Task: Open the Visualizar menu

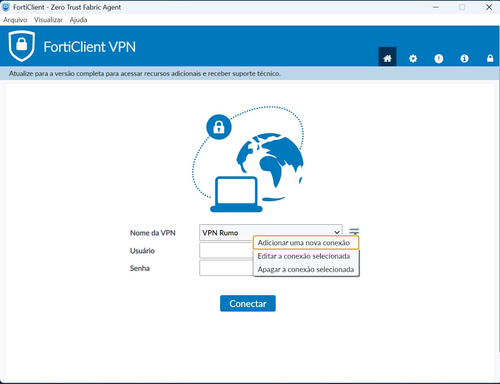Action: point(48,20)
